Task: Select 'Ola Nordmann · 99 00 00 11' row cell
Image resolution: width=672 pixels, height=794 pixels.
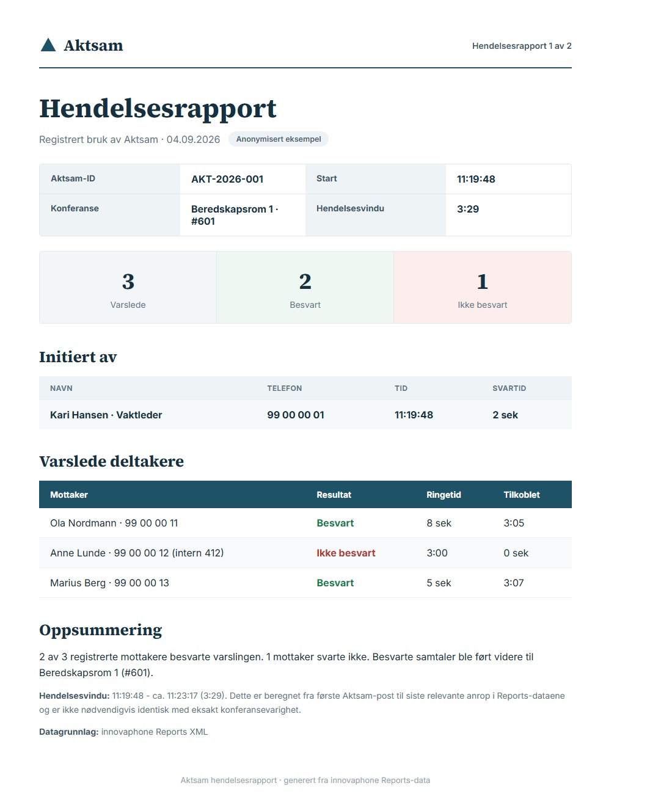Action: coord(114,523)
